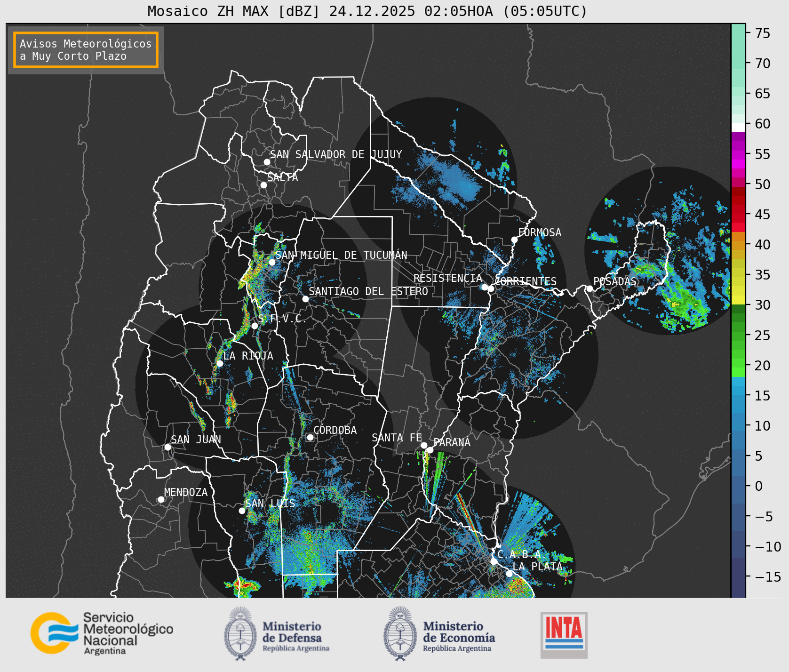This screenshot has width=789, height=672.
Task: Click the MENDOZA city label
Action: pos(186,492)
